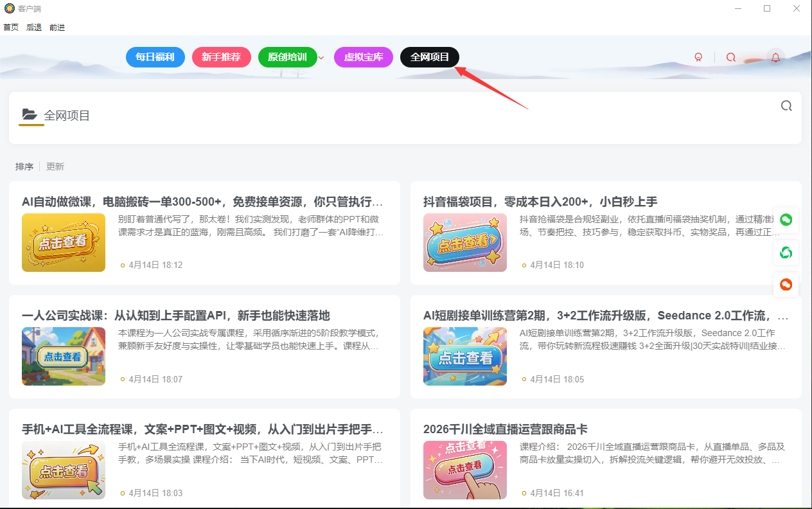
Task: Toggle the 全网项目 category filter
Action: (x=429, y=57)
